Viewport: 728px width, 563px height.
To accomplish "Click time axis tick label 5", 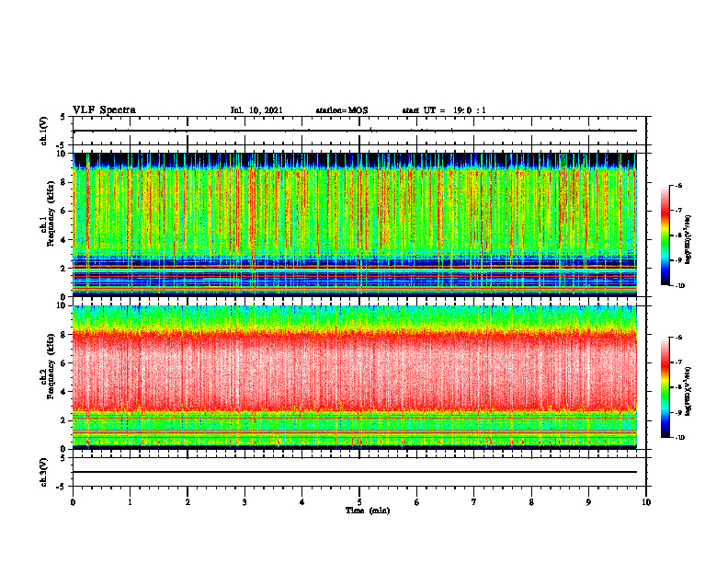I will point(359,502).
